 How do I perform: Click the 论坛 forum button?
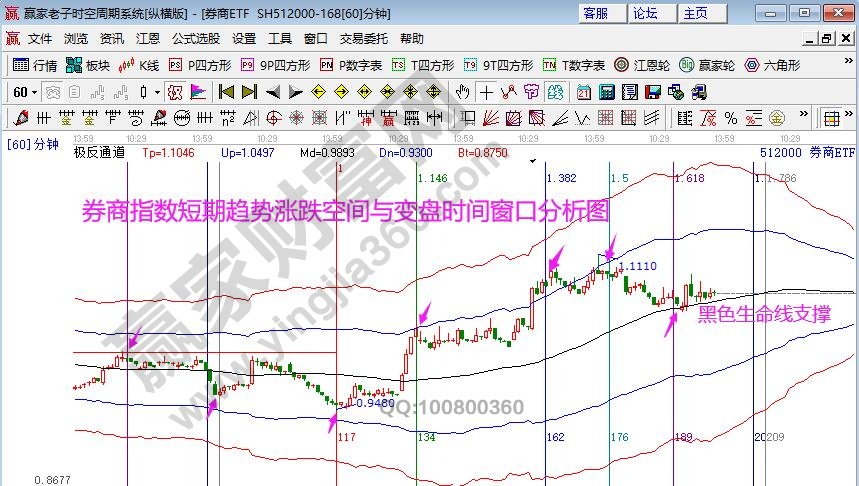coord(645,13)
